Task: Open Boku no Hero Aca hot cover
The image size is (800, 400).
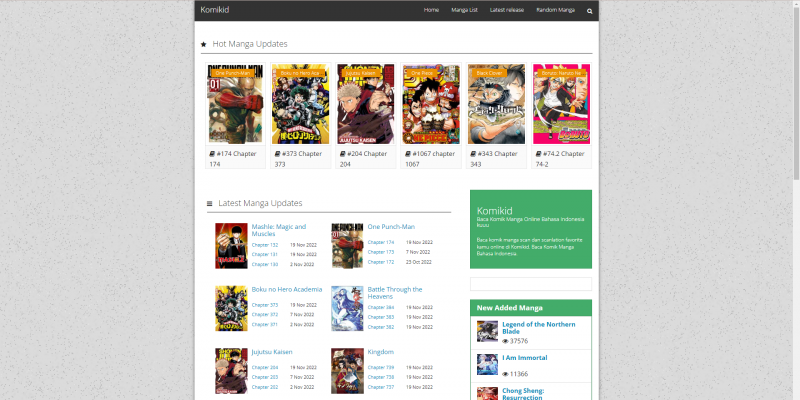Action: pos(301,104)
